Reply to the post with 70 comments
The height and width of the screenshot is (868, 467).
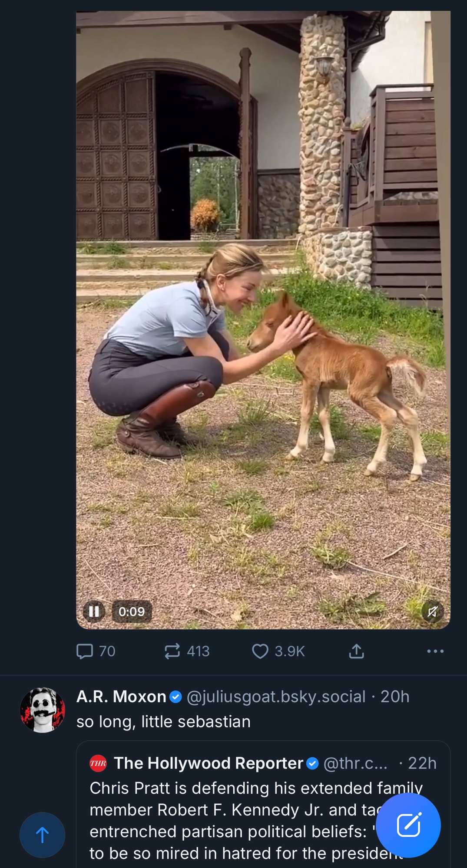(85, 651)
